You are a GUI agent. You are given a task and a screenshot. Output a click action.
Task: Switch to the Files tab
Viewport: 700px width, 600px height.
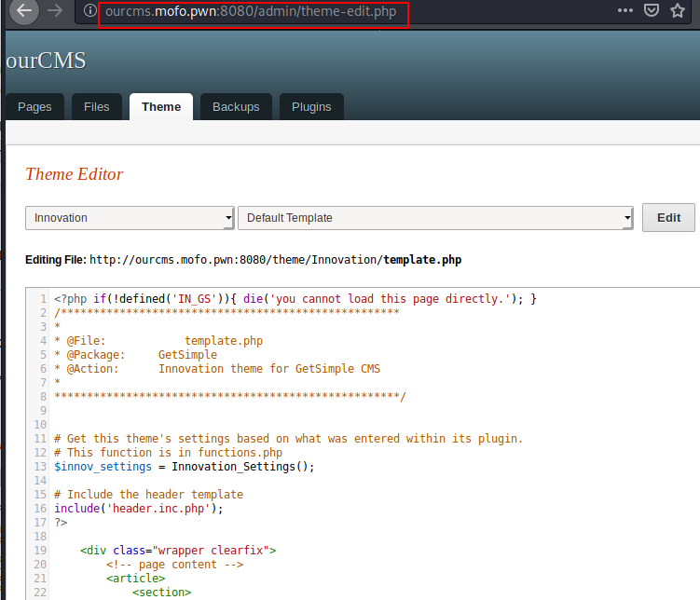click(96, 106)
